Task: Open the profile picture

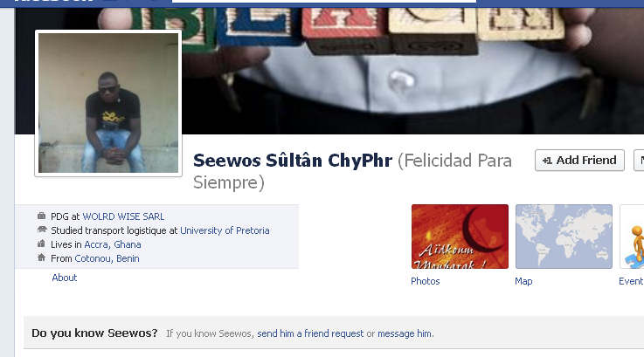Action: pos(108,103)
